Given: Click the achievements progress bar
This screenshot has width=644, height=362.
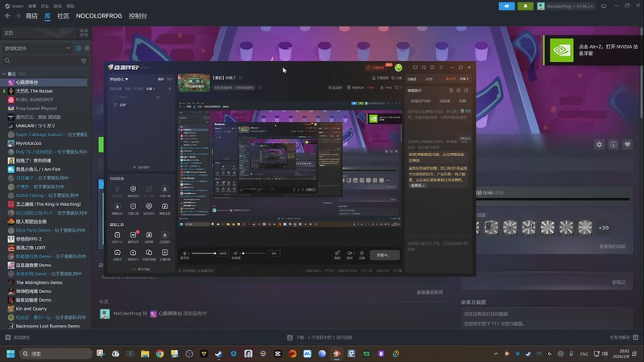Looking at the screenshot, I should [x=553, y=199].
